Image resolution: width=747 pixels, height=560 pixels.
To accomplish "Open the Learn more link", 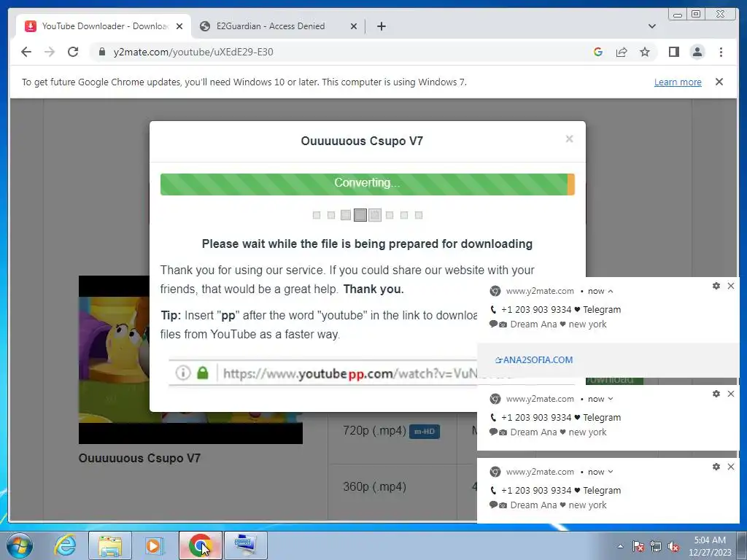I will 678,82.
